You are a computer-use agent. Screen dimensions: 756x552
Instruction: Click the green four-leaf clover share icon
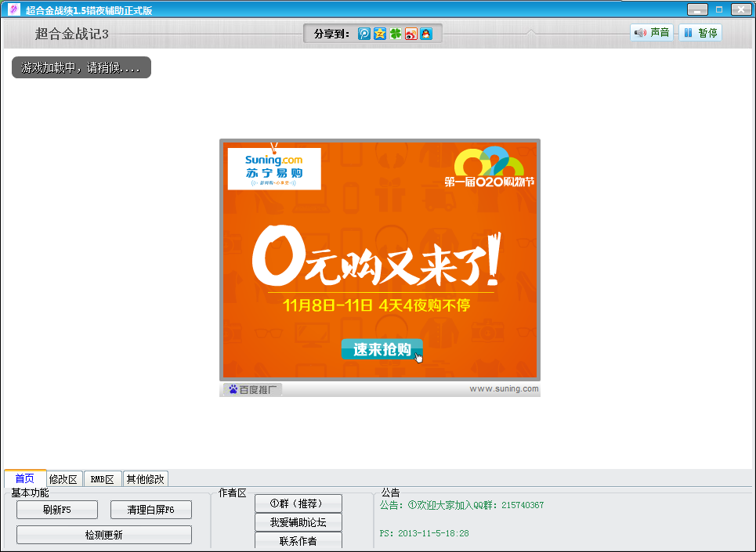396,34
